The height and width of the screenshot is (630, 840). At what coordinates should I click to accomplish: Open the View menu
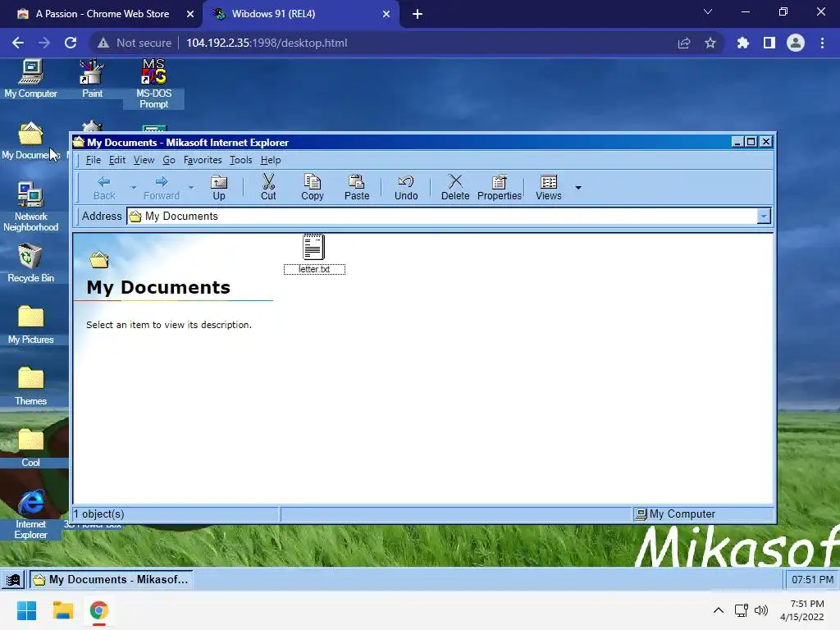[144, 160]
